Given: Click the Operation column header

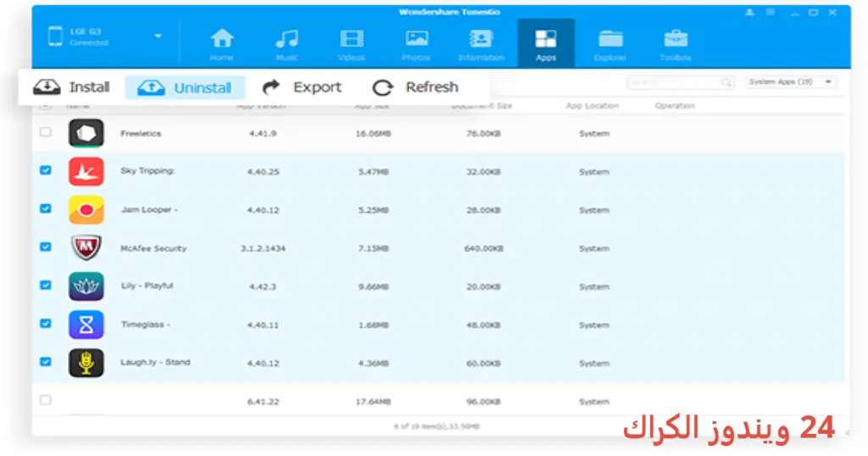Looking at the screenshot, I should click(x=675, y=105).
